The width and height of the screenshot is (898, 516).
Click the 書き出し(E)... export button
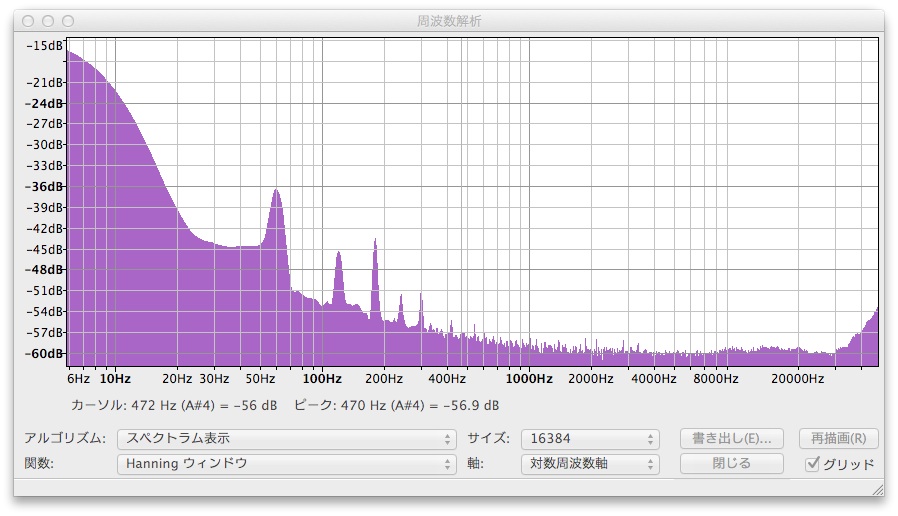tap(731, 439)
